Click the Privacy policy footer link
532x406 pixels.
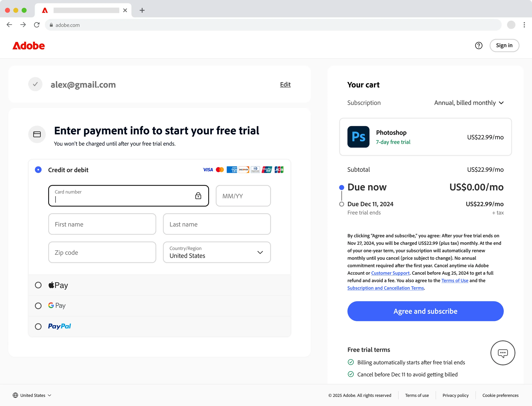(455, 395)
